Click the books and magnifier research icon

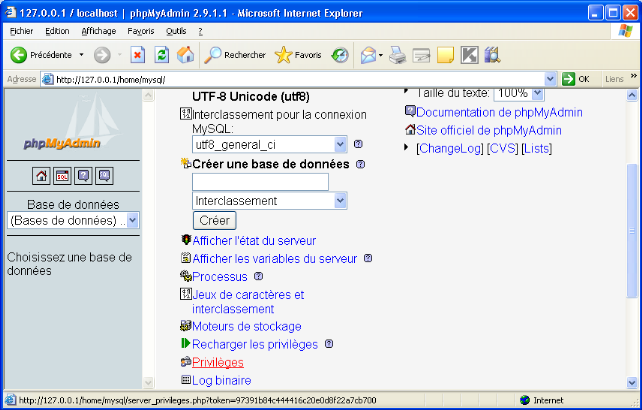point(492,55)
